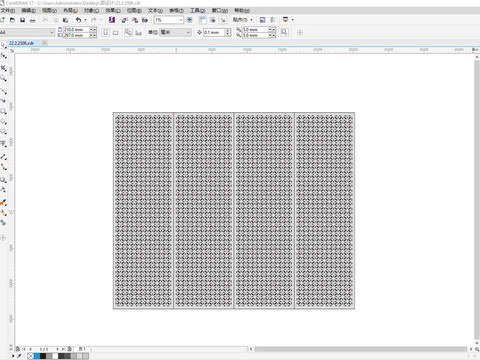Open the zoom level dropdown showing 1%

[x=169, y=20]
